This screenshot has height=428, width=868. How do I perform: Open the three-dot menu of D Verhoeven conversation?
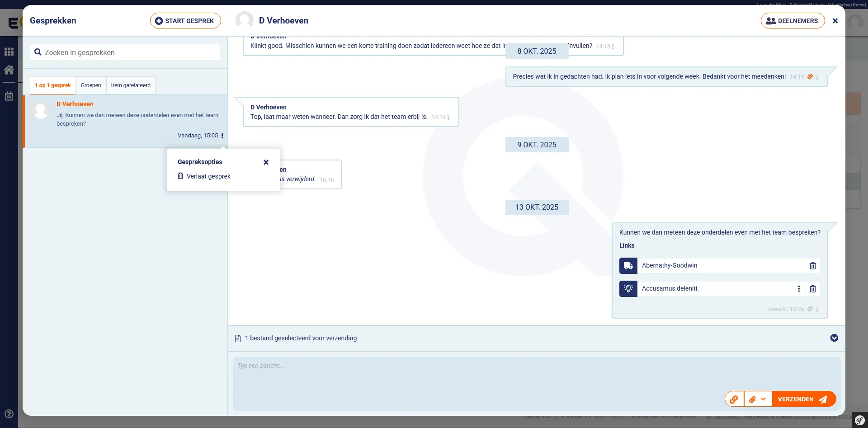[222, 136]
